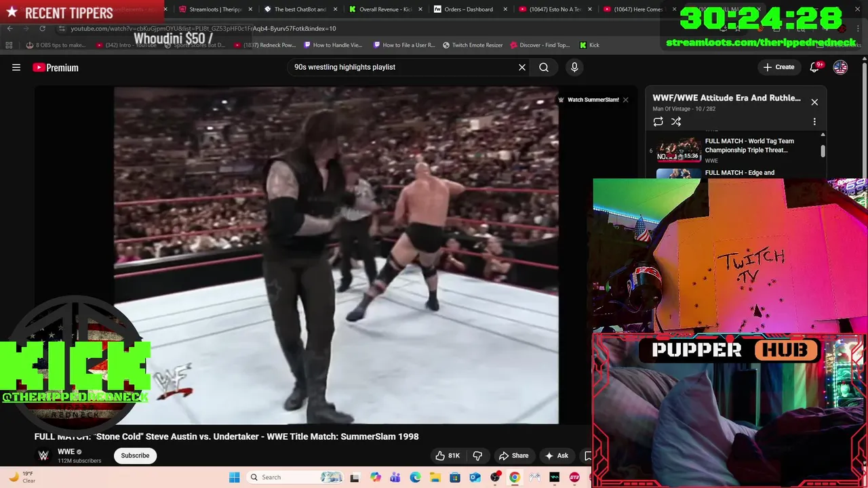This screenshot has width=868, height=488.
Task: Close the Streamloots tab
Action: click(251, 9)
